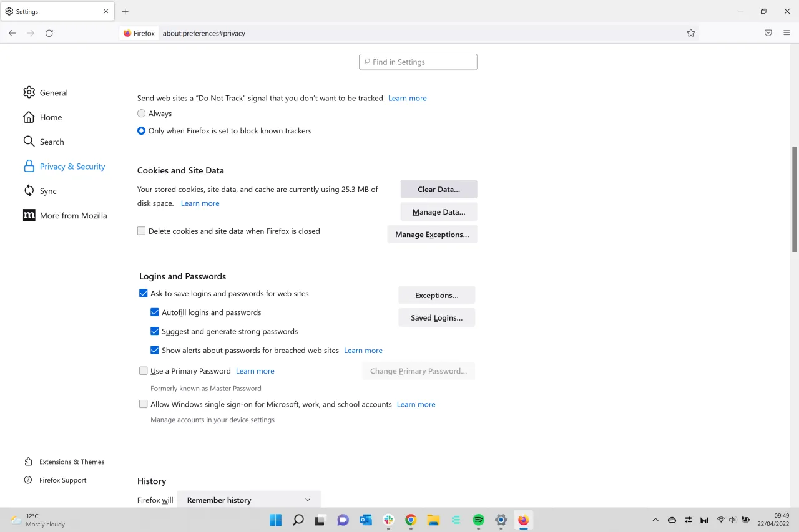Go to the Sync settings

tap(40, 191)
